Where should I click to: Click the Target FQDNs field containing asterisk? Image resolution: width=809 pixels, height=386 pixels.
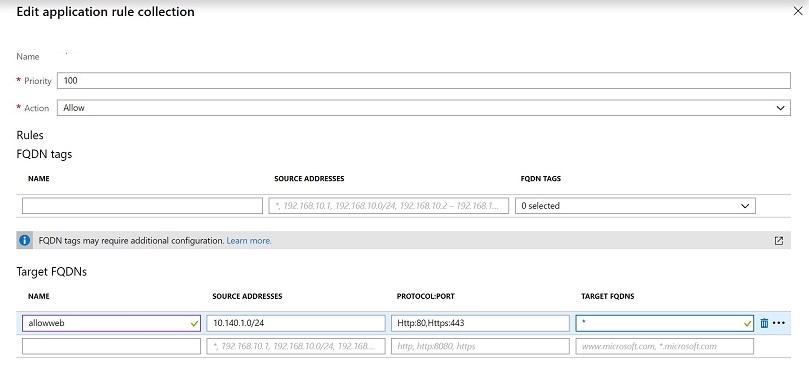point(665,324)
